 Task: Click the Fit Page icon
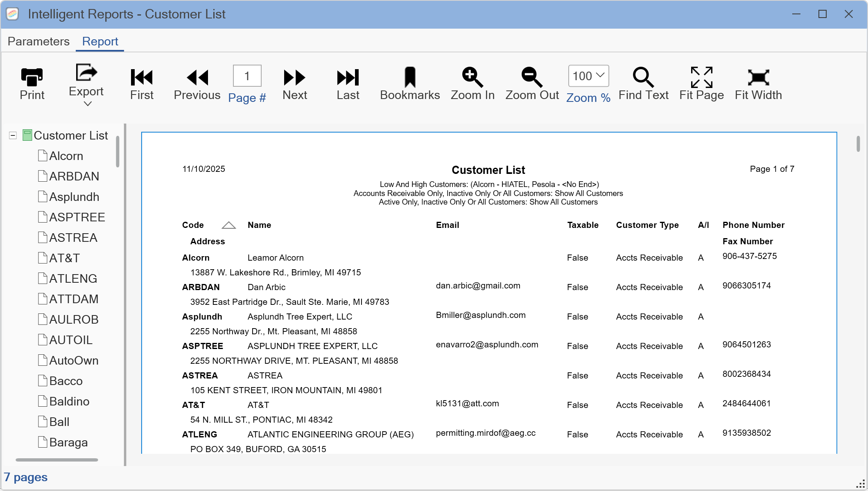(x=701, y=77)
